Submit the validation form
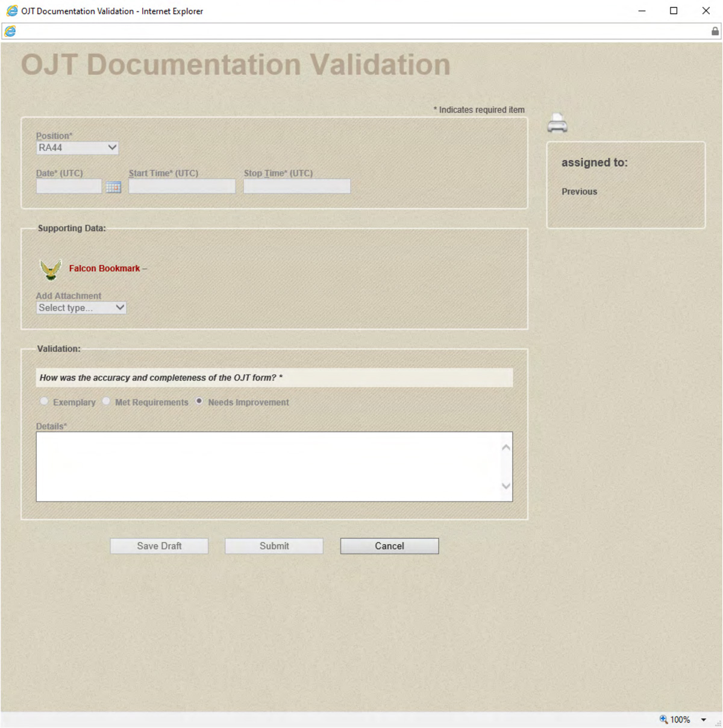The height and width of the screenshot is (728, 723). pyautogui.click(x=274, y=546)
